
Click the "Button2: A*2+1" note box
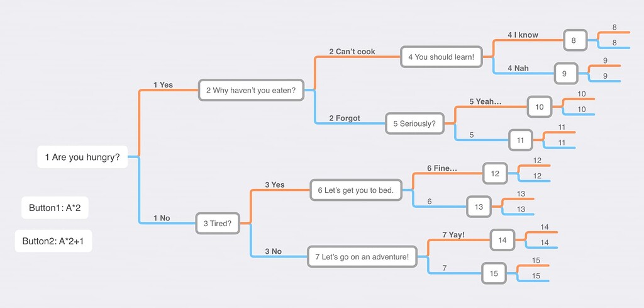[53, 241]
